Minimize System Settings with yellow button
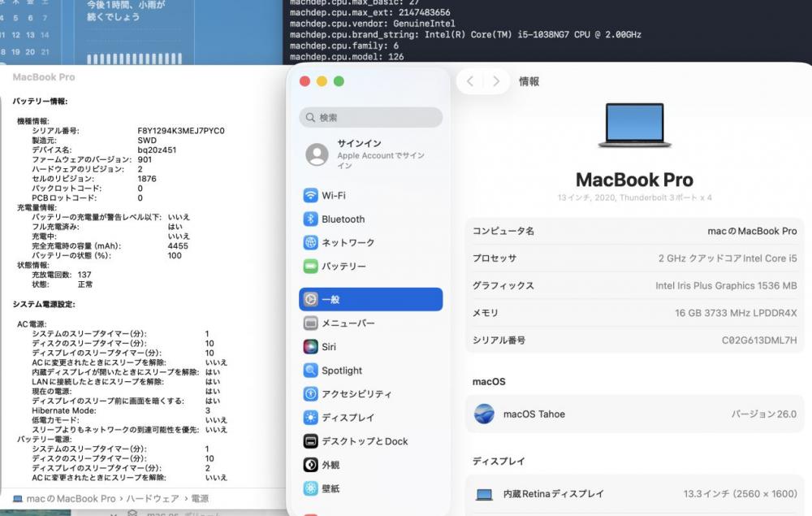This screenshot has height=516, width=812. tap(322, 81)
